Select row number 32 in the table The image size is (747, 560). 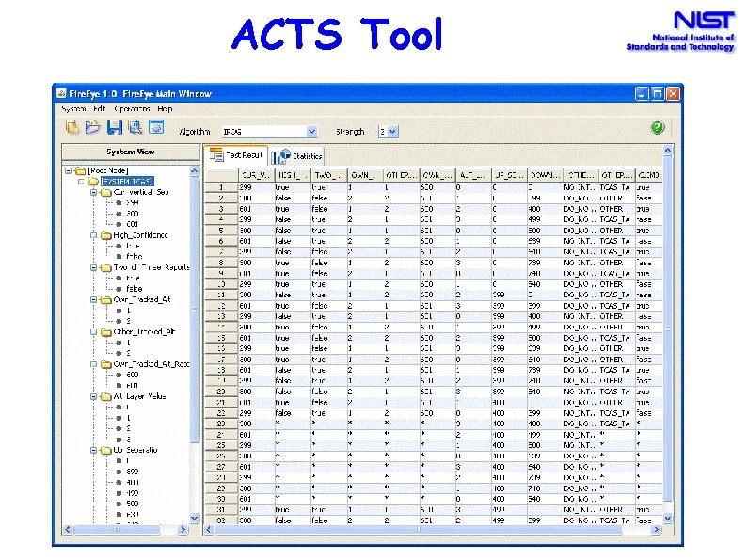pyautogui.click(x=221, y=520)
